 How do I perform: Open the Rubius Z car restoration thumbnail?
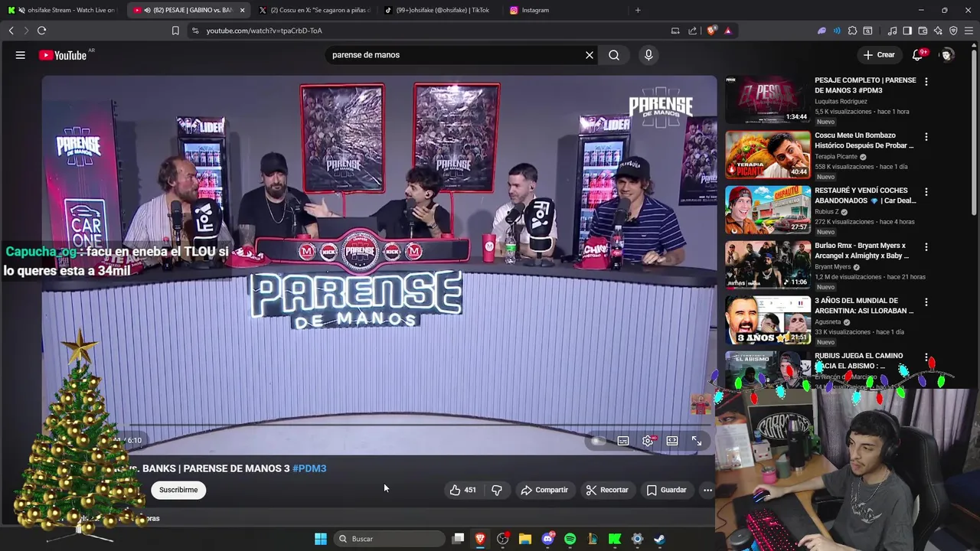(768, 210)
